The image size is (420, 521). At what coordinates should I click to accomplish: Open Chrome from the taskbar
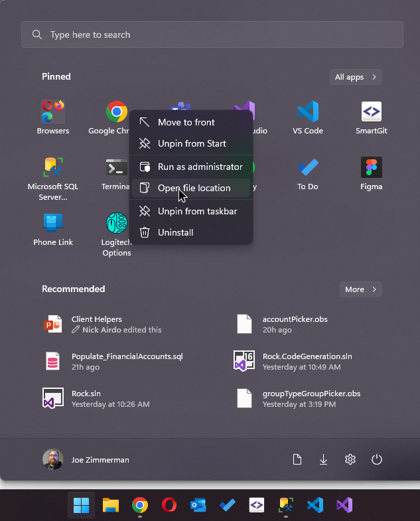[x=140, y=505]
